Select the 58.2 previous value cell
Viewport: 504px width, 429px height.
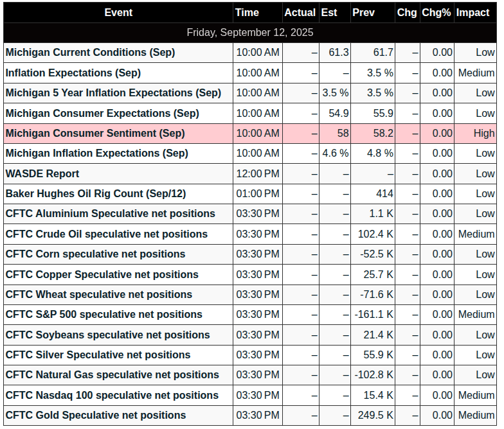(373, 134)
